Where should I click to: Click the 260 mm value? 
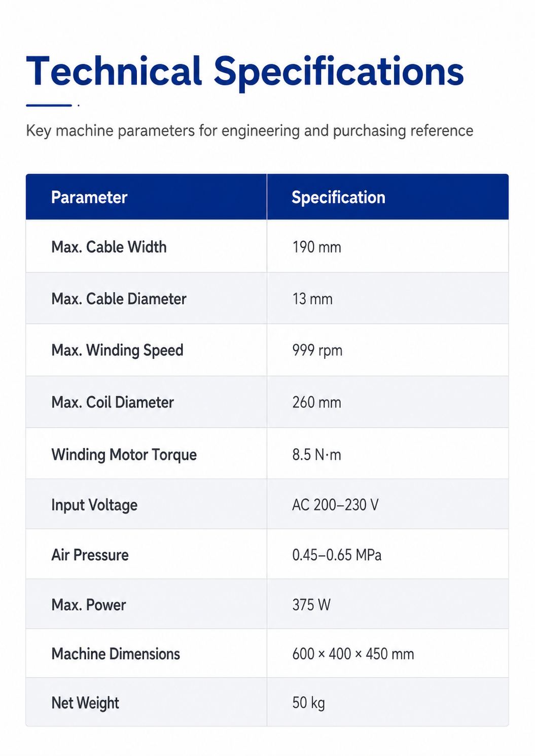tap(316, 402)
